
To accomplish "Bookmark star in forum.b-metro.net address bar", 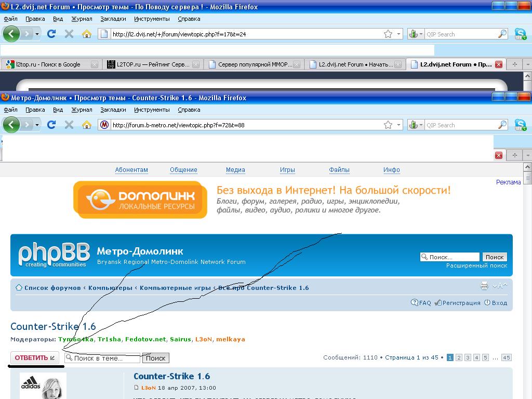I will [388, 125].
